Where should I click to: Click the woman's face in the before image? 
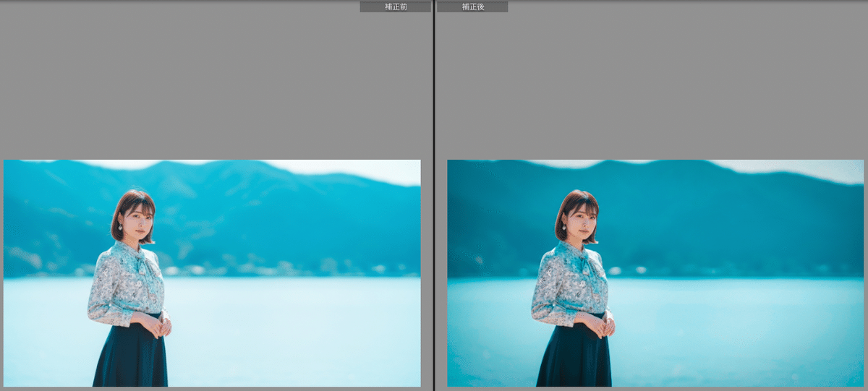(135, 216)
